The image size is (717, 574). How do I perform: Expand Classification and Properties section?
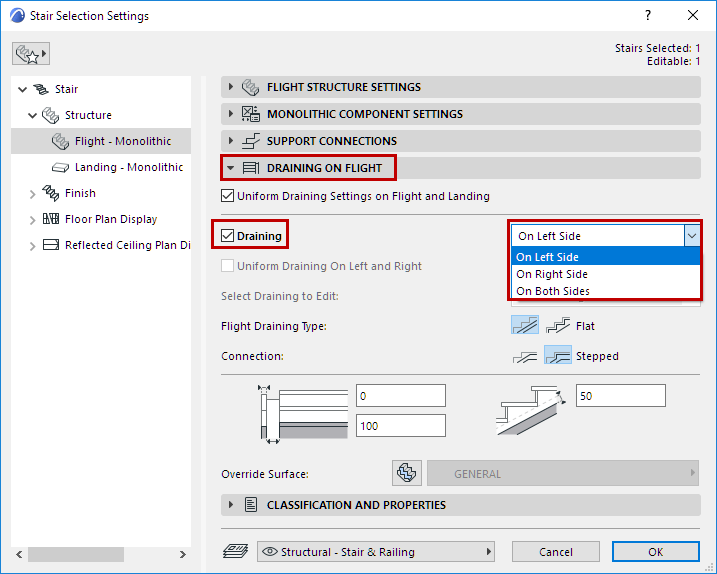pos(231,505)
